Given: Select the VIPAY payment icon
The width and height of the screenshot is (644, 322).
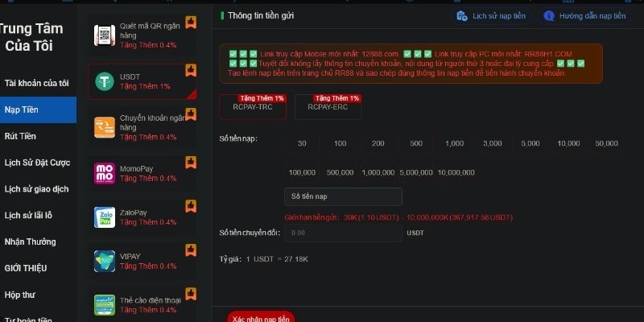Looking at the screenshot, I should (x=104, y=262).
